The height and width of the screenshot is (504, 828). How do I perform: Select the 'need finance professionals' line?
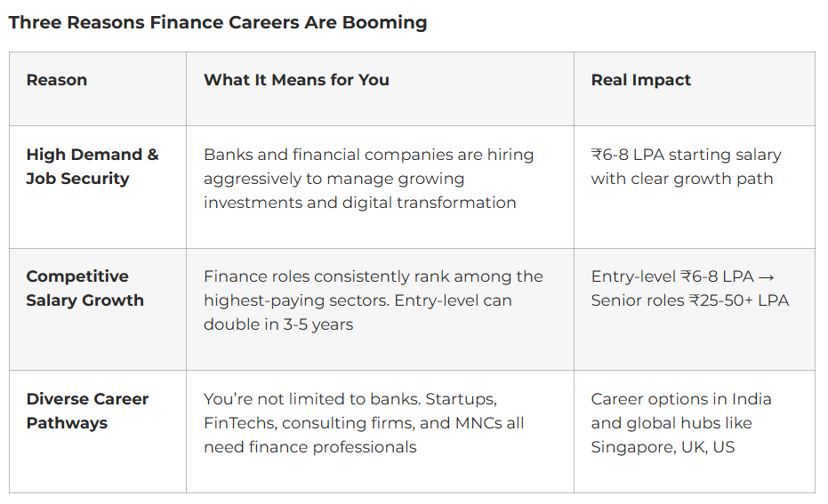pyautogui.click(x=309, y=447)
